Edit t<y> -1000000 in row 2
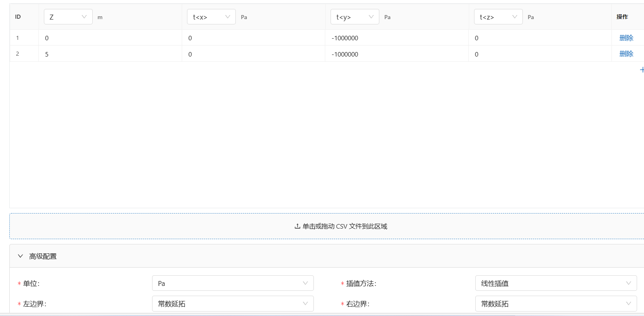This screenshot has height=316, width=644. click(x=397, y=54)
